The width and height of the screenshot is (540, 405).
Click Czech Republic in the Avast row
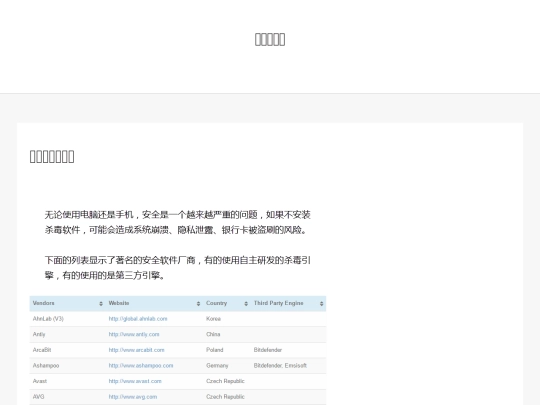tap(225, 381)
